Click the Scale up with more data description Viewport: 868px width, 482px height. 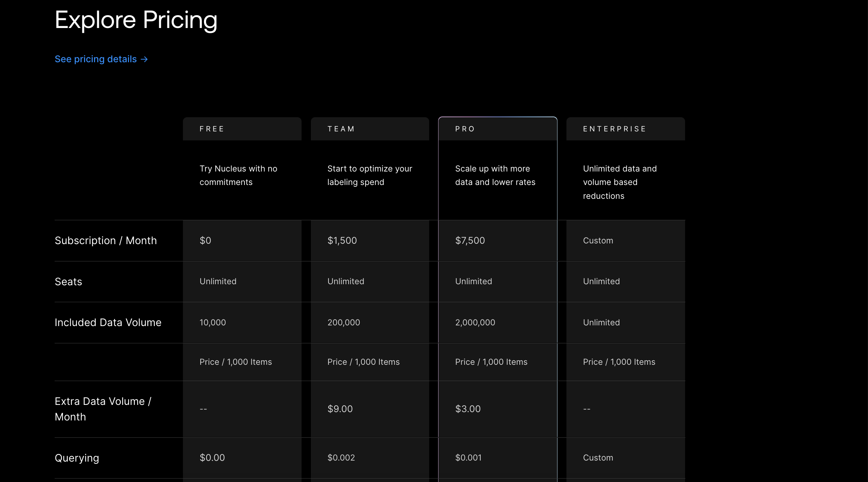(495, 175)
